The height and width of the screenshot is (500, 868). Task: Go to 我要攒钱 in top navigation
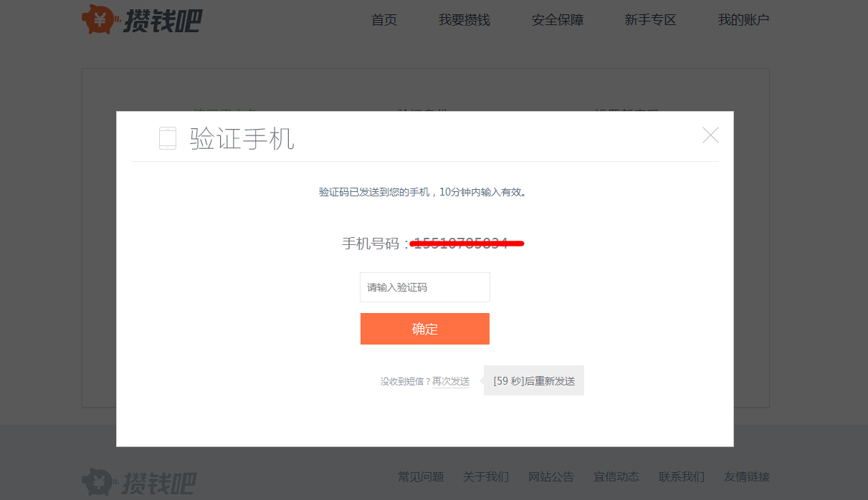click(464, 20)
